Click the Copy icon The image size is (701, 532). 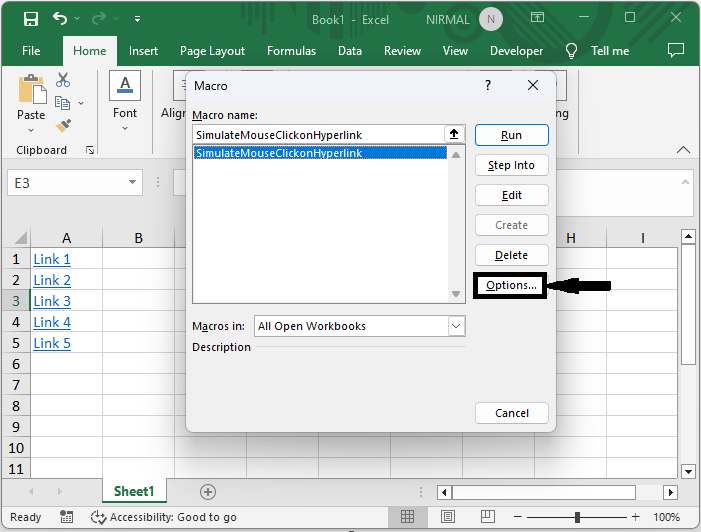tap(62, 103)
